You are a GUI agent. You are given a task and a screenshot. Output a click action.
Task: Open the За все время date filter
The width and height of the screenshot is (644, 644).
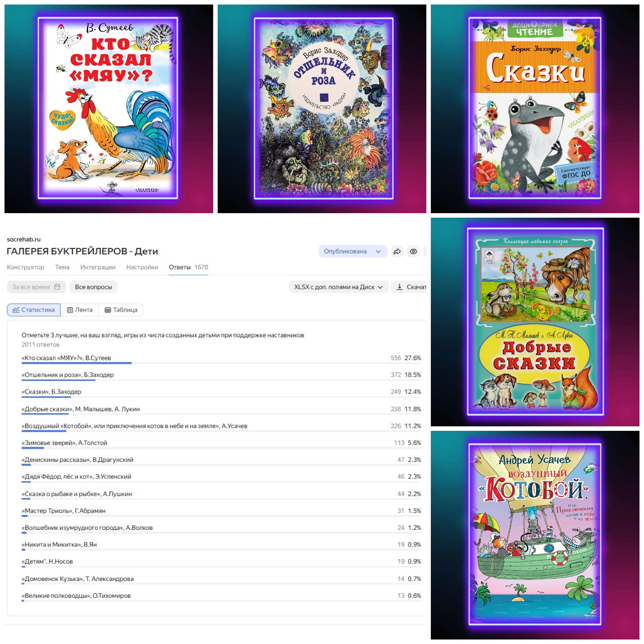click(x=36, y=287)
